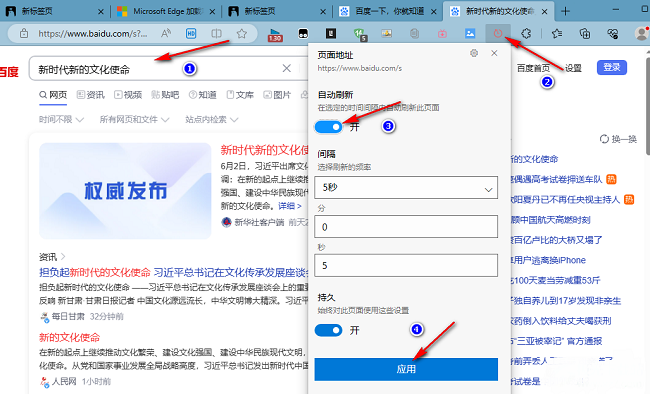Open the 5秒 interval dropdown
Image resolution: width=650 pixels, height=394 pixels.
click(406, 187)
